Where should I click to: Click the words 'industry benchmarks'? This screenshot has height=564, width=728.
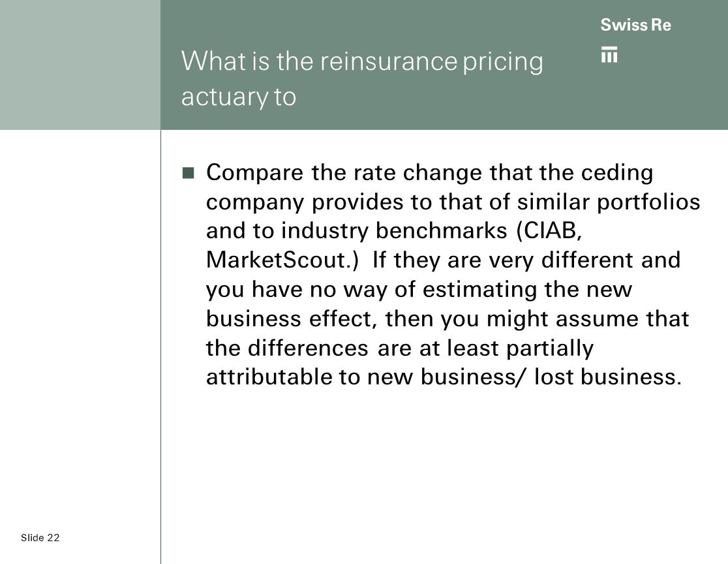click(394, 231)
